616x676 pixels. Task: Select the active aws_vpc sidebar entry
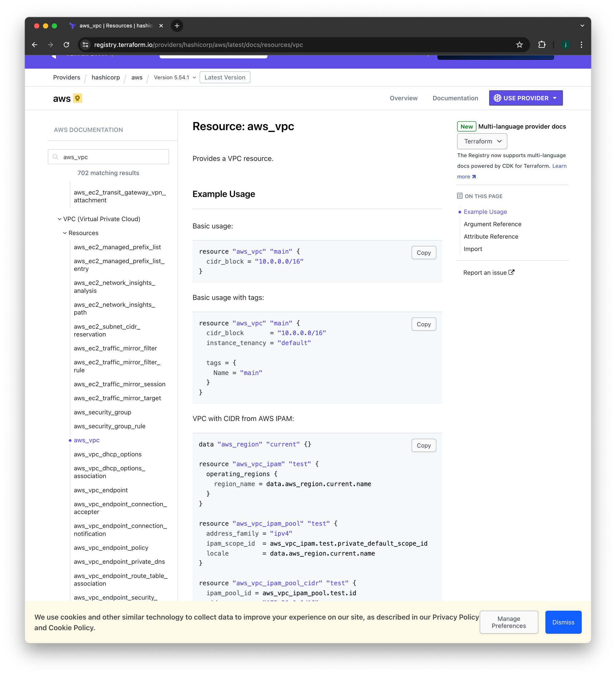(87, 440)
